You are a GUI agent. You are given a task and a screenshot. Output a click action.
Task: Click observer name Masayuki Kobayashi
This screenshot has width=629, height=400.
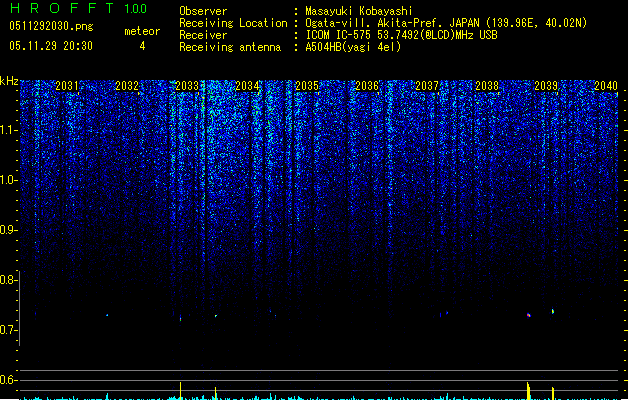pyautogui.click(x=359, y=11)
